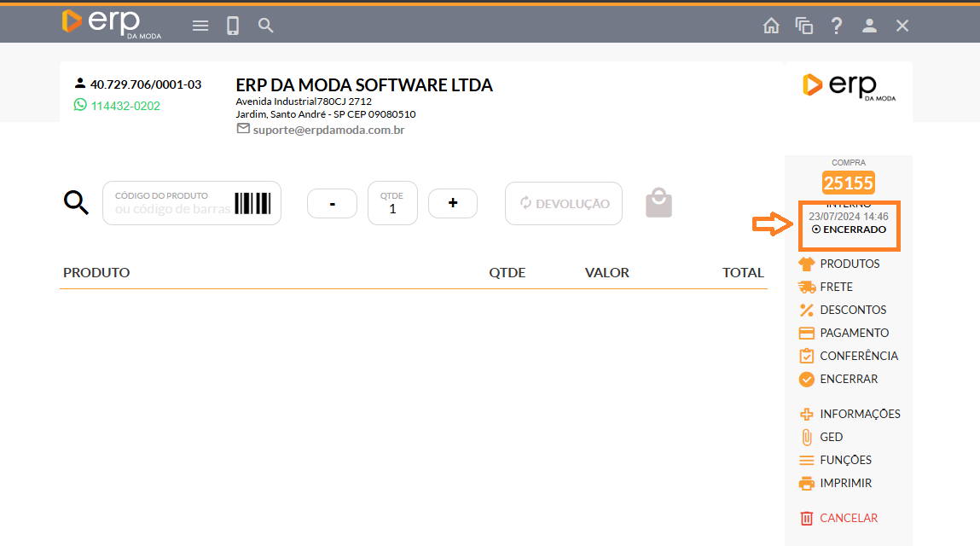Click Cancelar to cancel the purchase
Image resolution: width=980 pixels, height=546 pixels.
coord(848,518)
